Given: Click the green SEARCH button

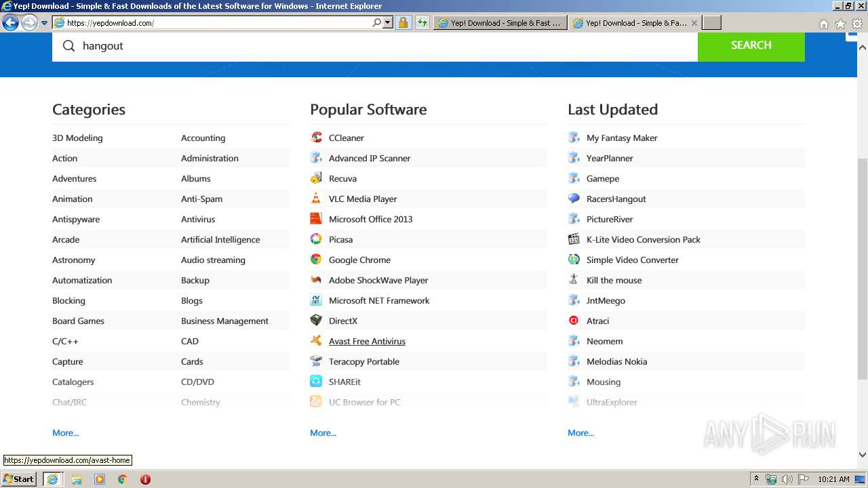Looking at the screenshot, I should click(x=751, y=45).
